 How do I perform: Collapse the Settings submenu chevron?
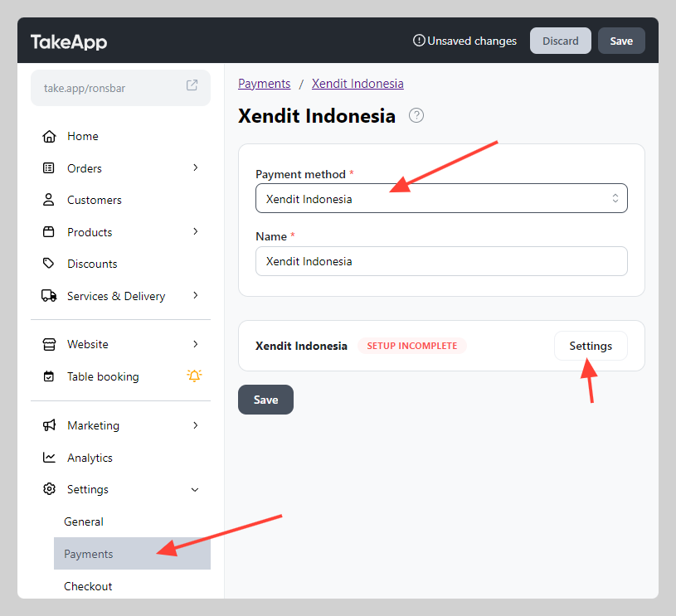[195, 490]
